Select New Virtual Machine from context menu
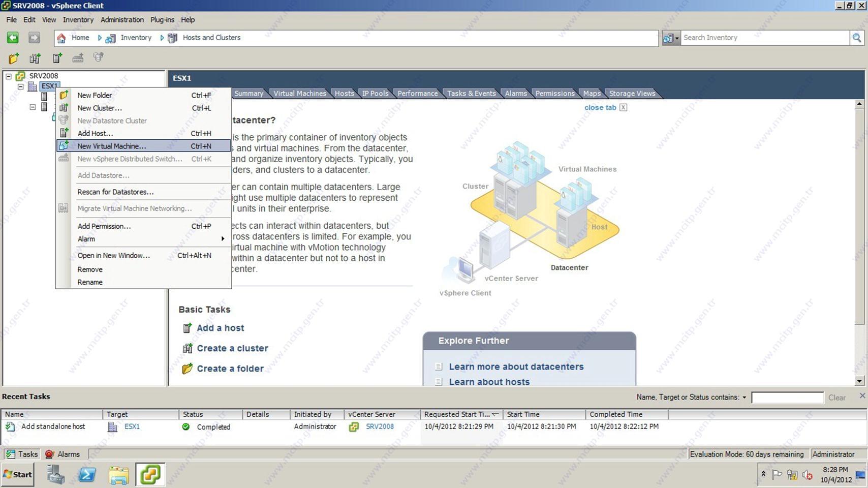This screenshot has width=868, height=488. 144,146
